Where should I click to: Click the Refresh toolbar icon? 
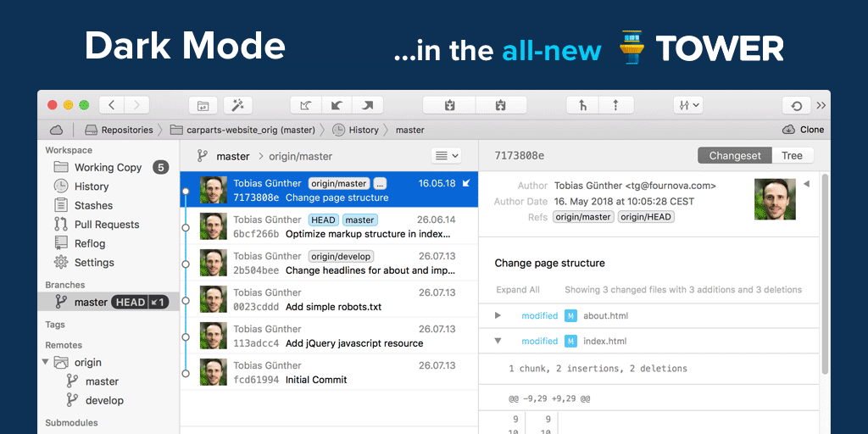point(796,105)
